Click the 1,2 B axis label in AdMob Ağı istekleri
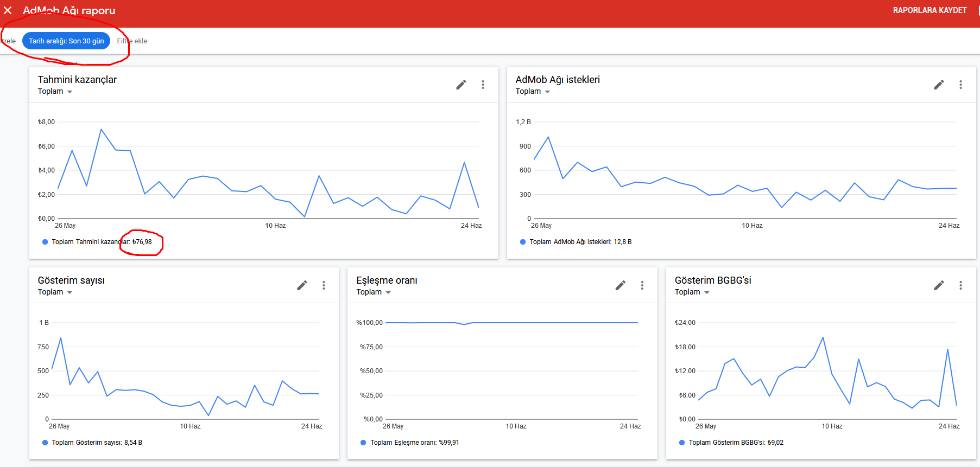This screenshot has width=980, height=467. coord(523,122)
